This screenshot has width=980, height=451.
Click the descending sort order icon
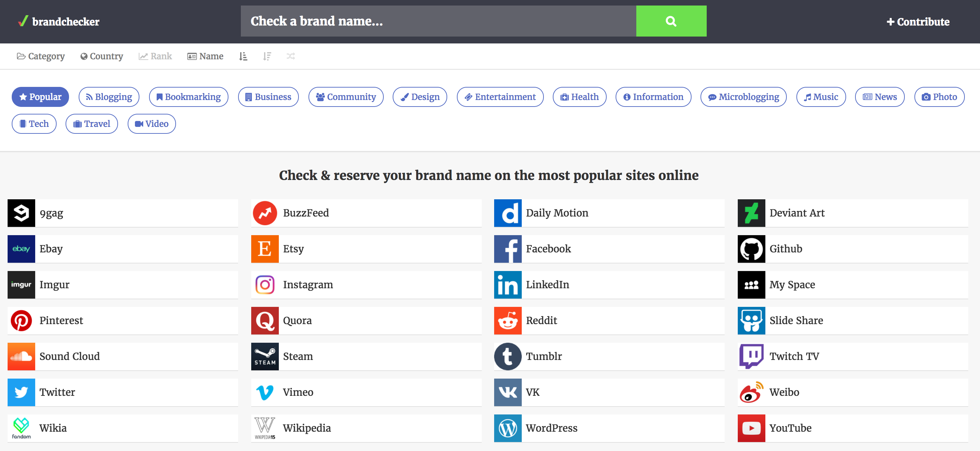(267, 56)
